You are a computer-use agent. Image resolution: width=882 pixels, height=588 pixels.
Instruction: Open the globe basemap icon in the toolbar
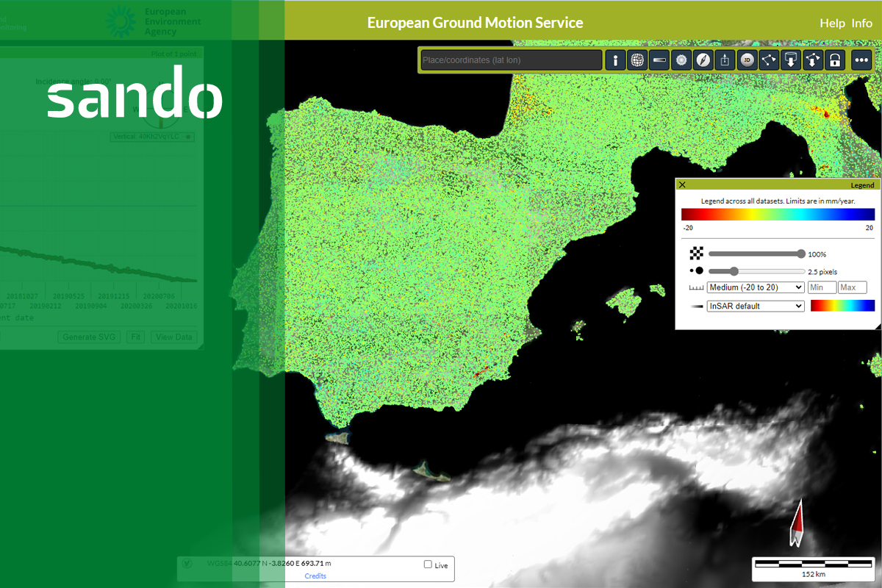click(637, 60)
